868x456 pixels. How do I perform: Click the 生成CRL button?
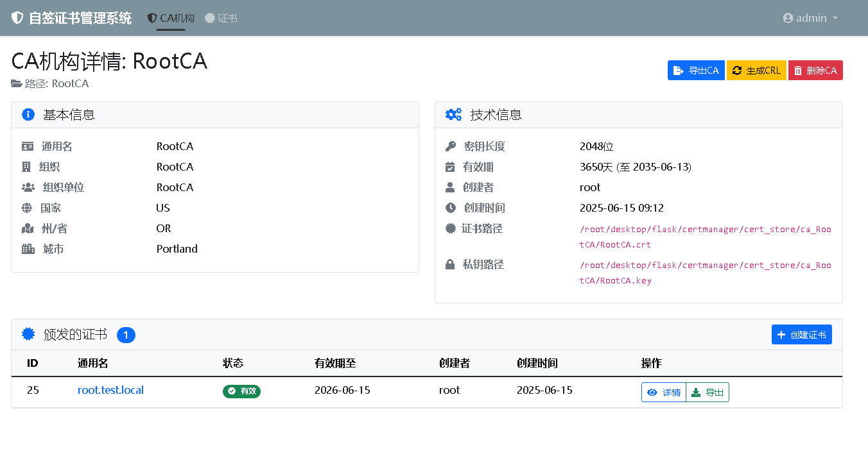[756, 70]
